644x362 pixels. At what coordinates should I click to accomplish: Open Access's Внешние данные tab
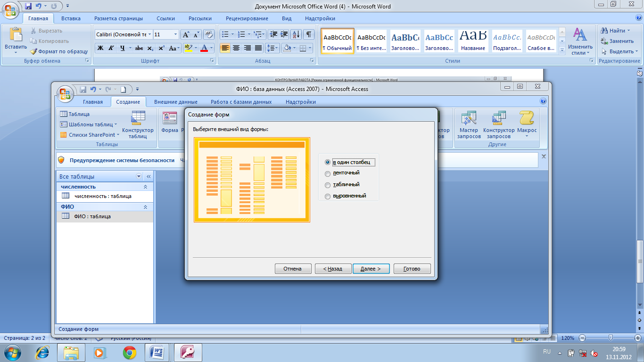pyautogui.click(x=175, y=102)
